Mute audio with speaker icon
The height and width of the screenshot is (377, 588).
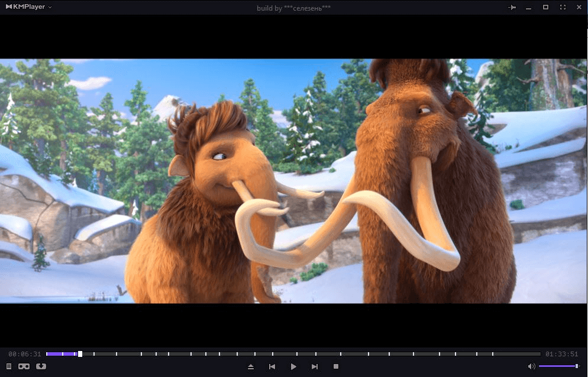[531, 366]
